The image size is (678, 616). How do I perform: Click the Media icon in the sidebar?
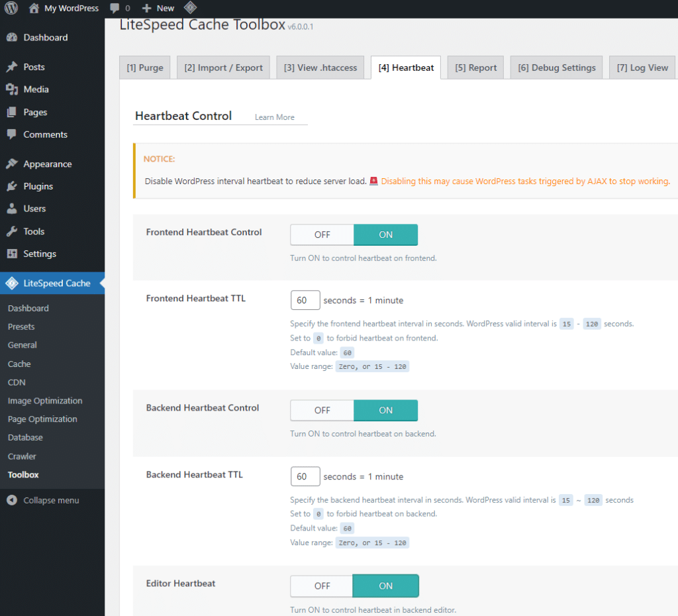12,89
